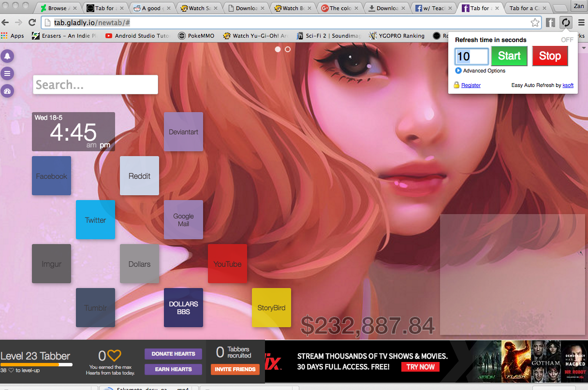Open the Sci-Fi 2 Soundimage bookmark
The height and width of the screenshot is (390, 588).
tap(328, 36)
